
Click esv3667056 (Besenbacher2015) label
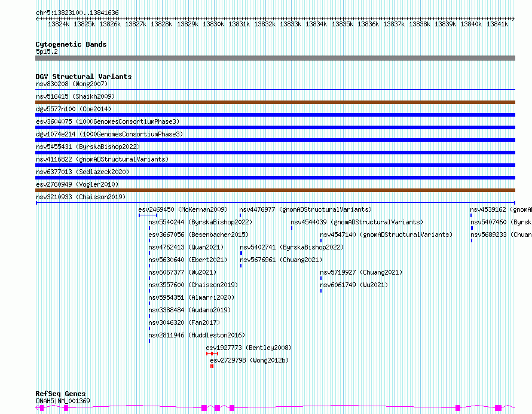click(198, 235)
